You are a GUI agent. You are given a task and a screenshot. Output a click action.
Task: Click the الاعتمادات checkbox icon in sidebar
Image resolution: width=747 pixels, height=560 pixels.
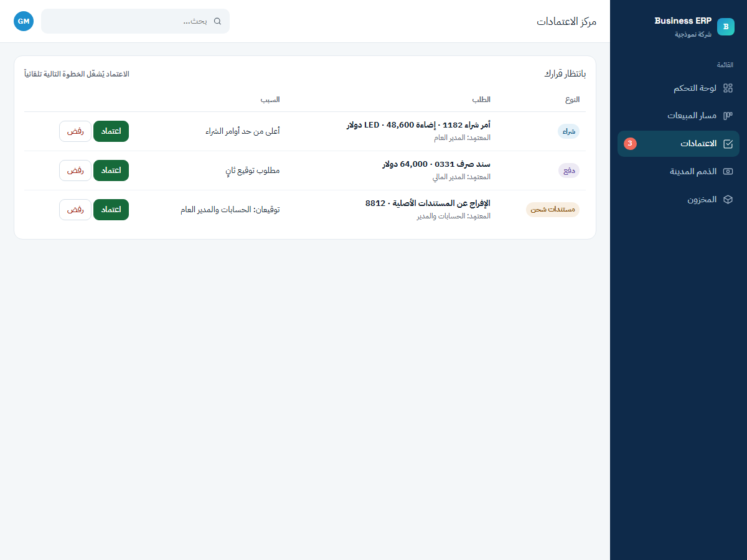pyautogui.click(x=728, y=144)
